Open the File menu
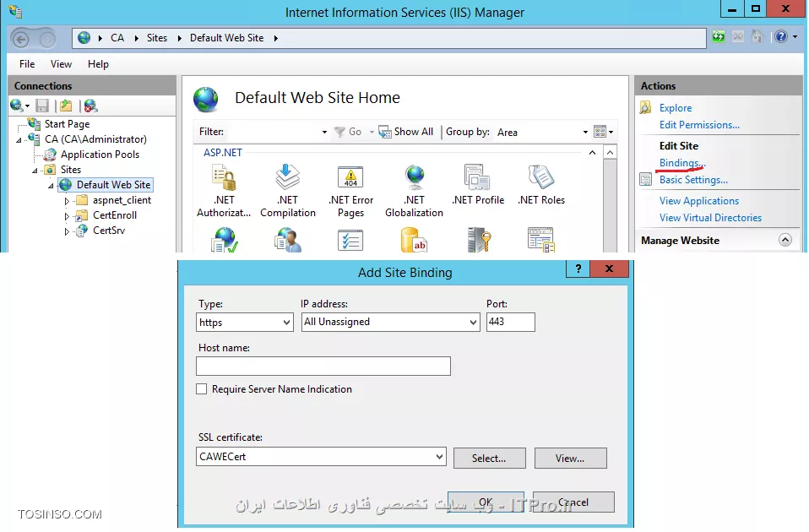This screenshot has height=532, width=809. [27, 64]
